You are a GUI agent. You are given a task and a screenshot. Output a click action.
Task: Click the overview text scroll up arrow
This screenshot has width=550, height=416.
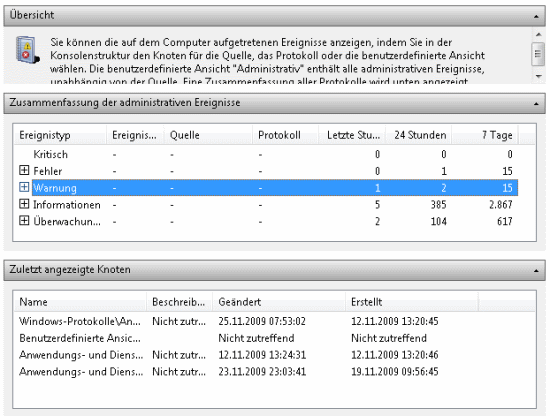click(538, 34)
